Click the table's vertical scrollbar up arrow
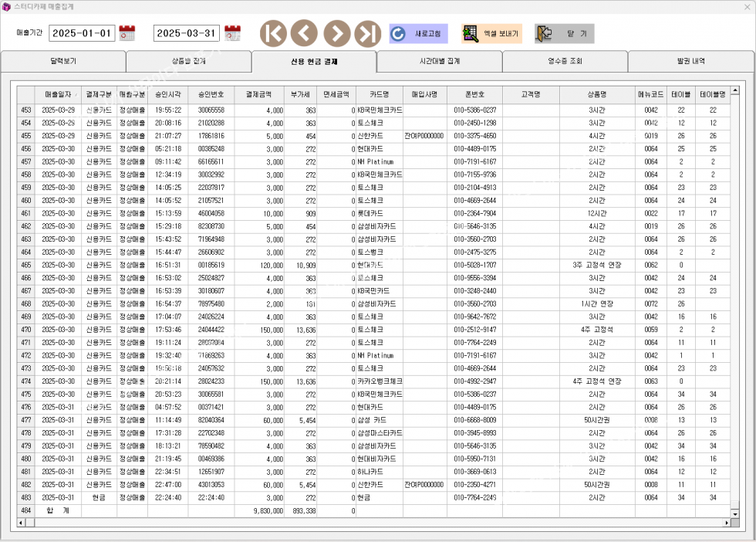This screenshot has width=756, height=542. coord(734,90)
